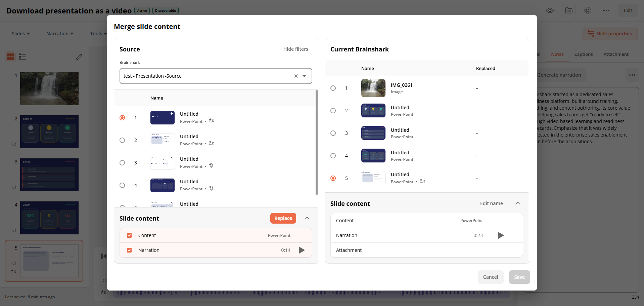
Task: Switch to the Notes tab
Action: click(x=557, y=54)
